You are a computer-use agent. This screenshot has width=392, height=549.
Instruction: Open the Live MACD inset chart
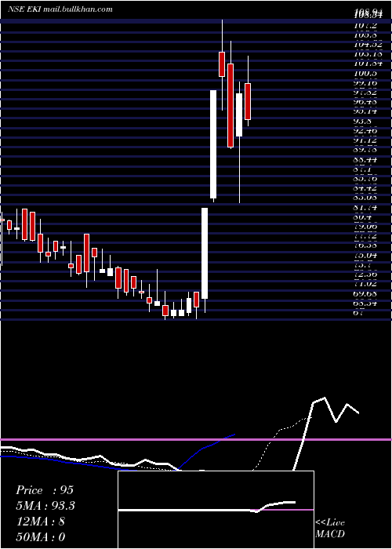pos(216,510)
